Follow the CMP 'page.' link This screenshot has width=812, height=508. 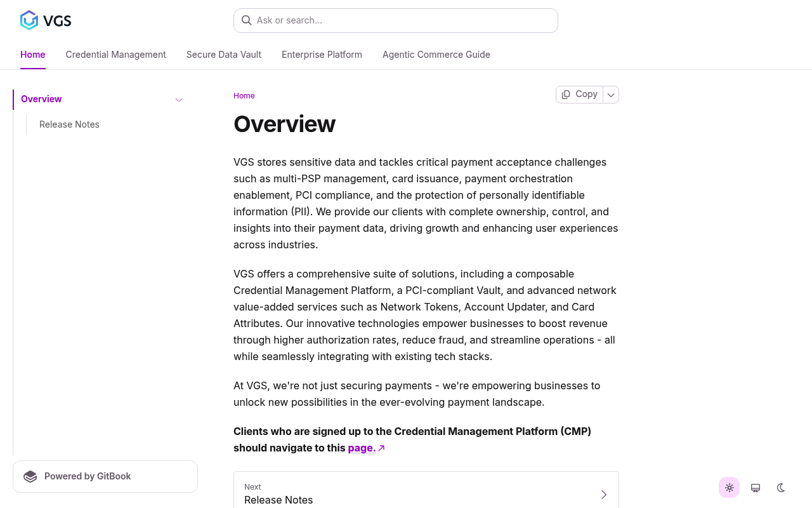coord(362,448)
